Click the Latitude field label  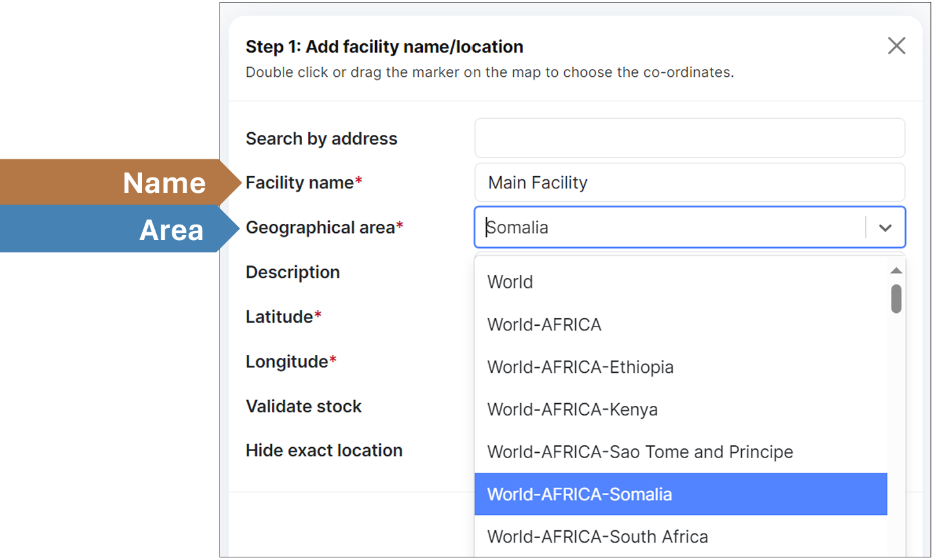pyautogui.click(x=280, y=317)
